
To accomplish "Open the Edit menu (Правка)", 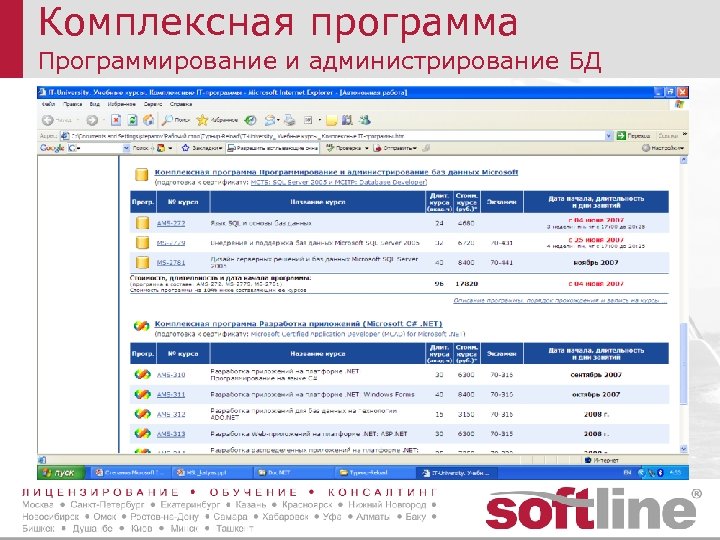I will tap(73, 104).
